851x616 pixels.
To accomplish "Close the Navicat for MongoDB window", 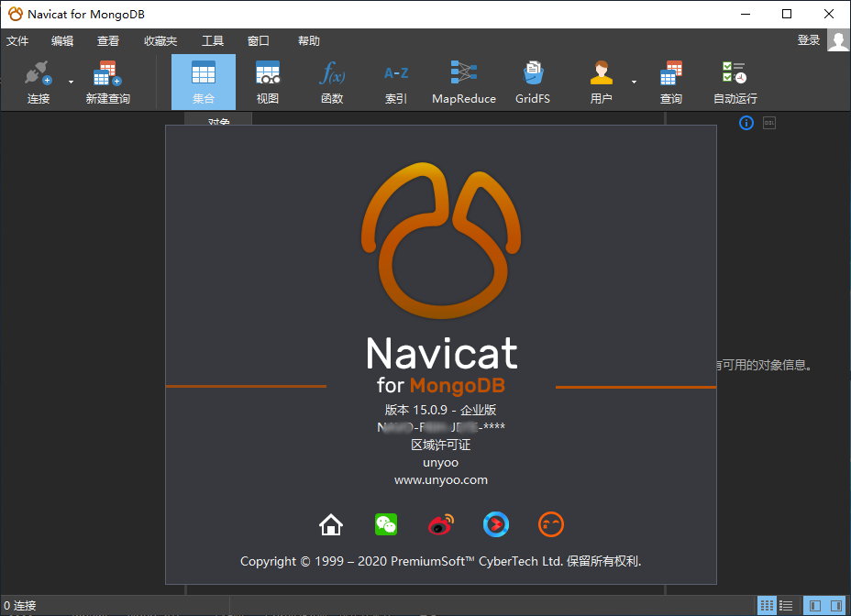I will tap(829, 14).
